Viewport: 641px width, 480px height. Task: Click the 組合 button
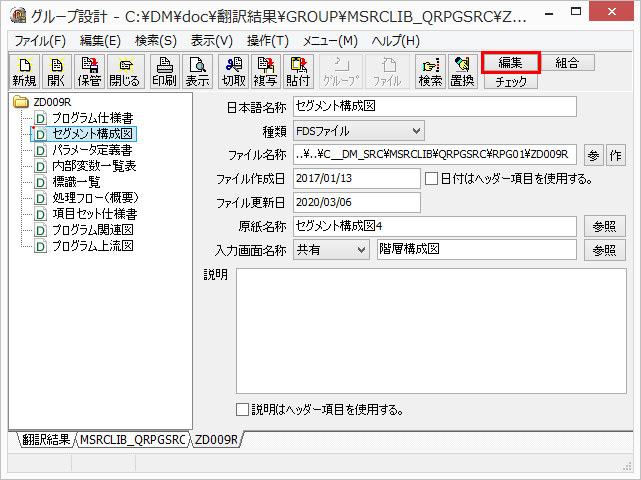pyautogui.click(x=567, y=63)
